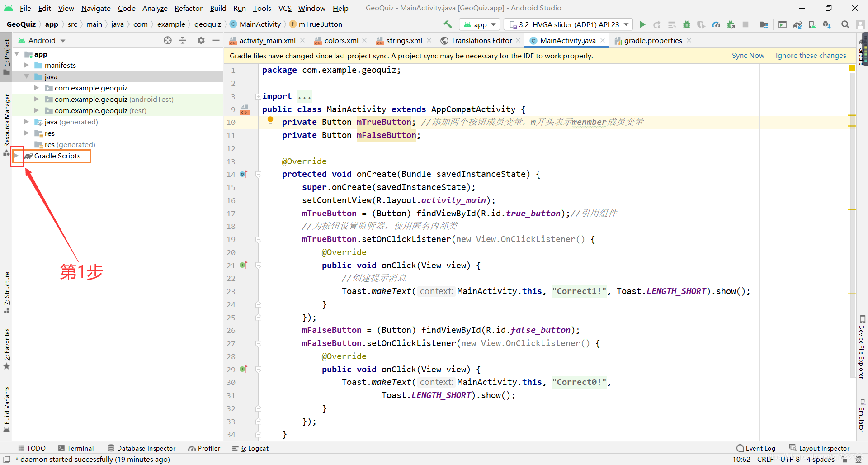
Task: Expand the Gradle Scripts tree node
Action: click(16, 156)
